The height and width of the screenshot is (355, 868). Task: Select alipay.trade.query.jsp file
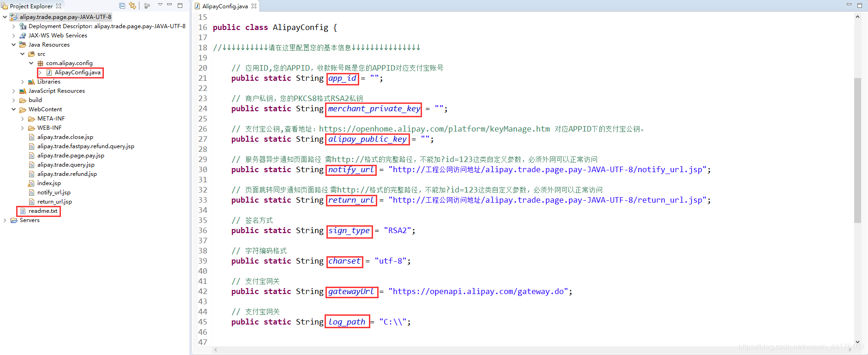(x=66, y=165)
